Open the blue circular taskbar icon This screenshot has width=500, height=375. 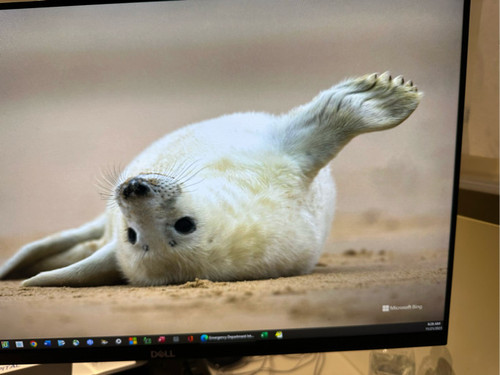pyautogui.click(x=90, y=342)
